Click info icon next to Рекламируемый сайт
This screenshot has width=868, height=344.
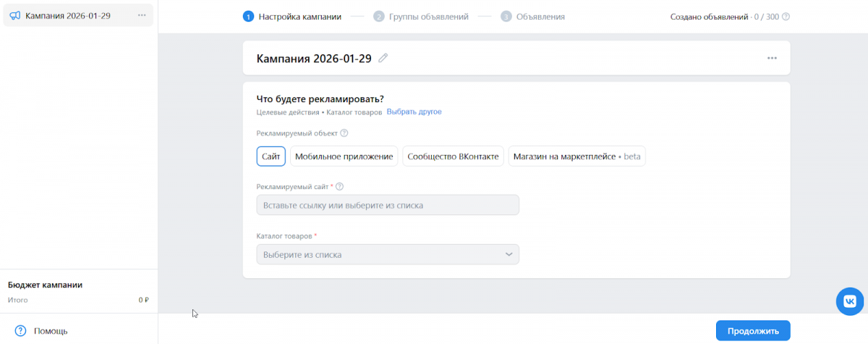click(339, 187)
